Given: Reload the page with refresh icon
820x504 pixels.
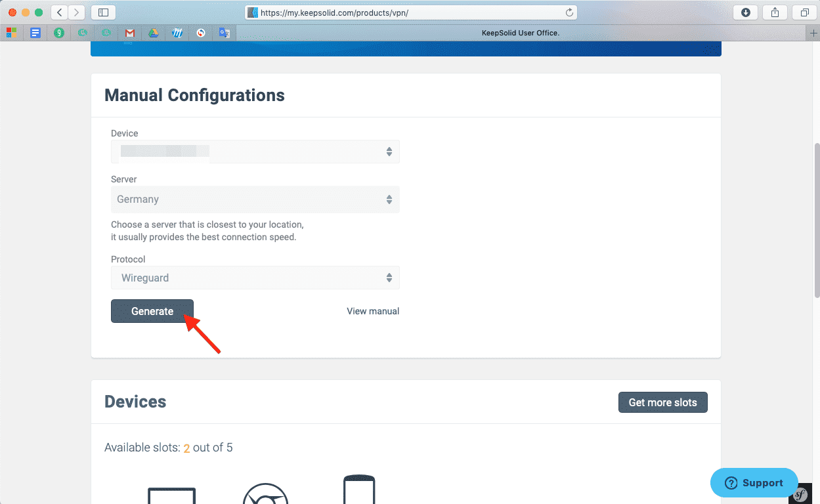Looking at the screenshot, I should (569, 12).
